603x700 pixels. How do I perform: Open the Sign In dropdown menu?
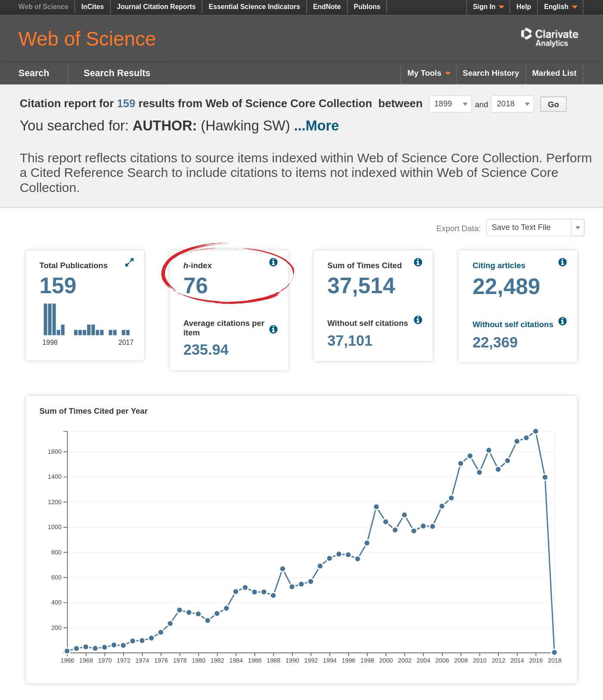click(x=488, y=7)
